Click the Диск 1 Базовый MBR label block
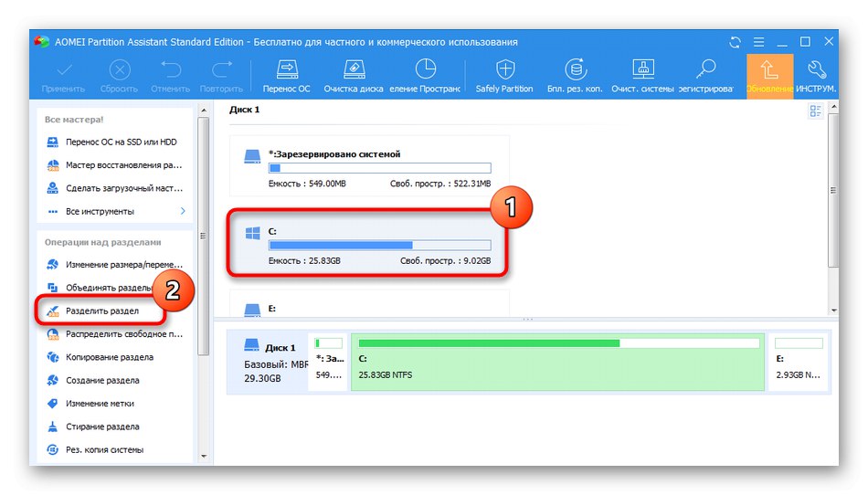Image resolution: width=868 pixels, height=495 pixels. click(270, 362)
